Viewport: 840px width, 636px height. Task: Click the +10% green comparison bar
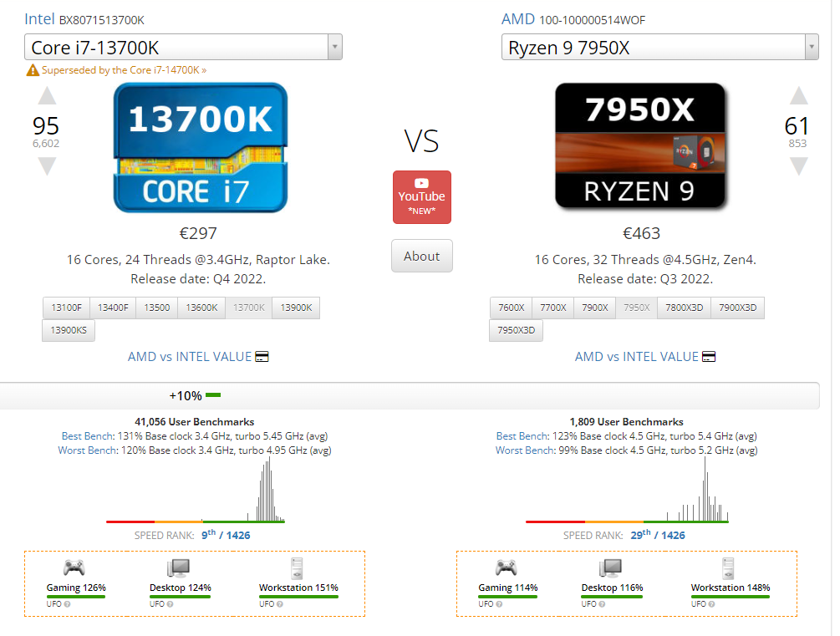point(213,395)
